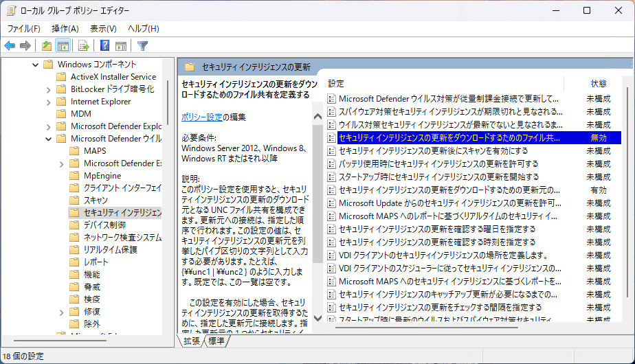Click the 状態 column header
This screenshot has width=635, height=364.
pos(598,83)
